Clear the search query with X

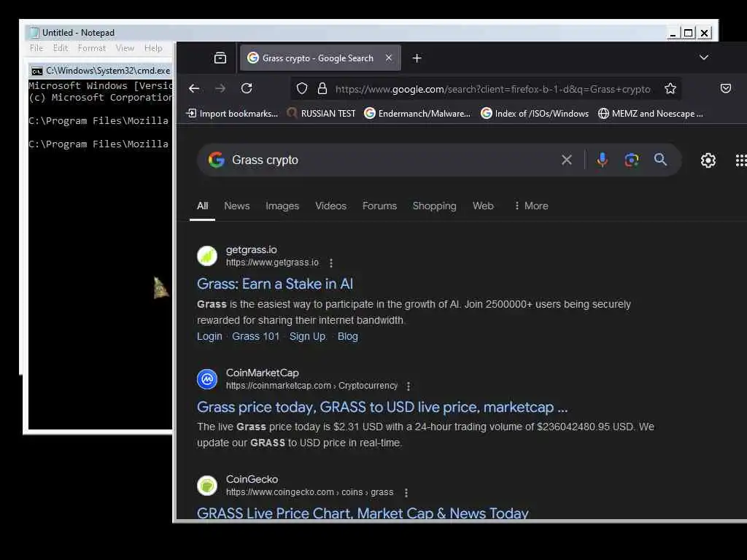click(x=566, y=160)
